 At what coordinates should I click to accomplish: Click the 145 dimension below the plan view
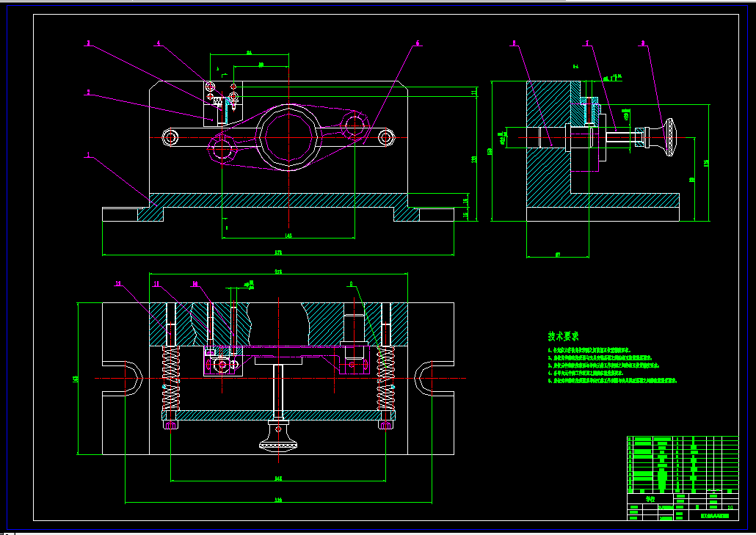click(x=278, y=478)
